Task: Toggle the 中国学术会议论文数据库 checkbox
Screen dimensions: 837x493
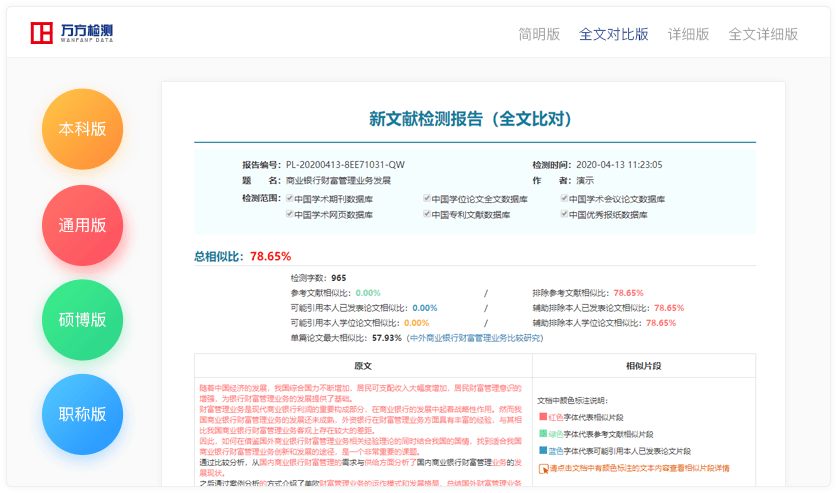Action: [564, 199]
